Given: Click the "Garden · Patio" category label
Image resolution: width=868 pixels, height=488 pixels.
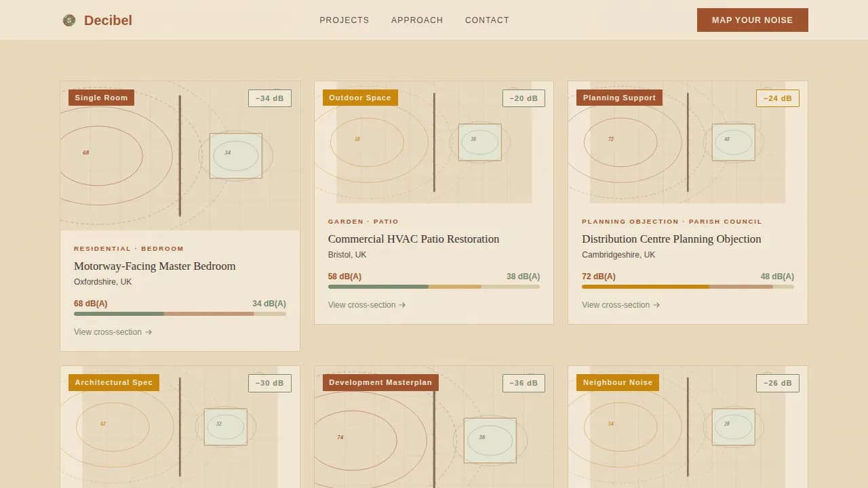Looking at the screenshot, I should pos(363,222).
